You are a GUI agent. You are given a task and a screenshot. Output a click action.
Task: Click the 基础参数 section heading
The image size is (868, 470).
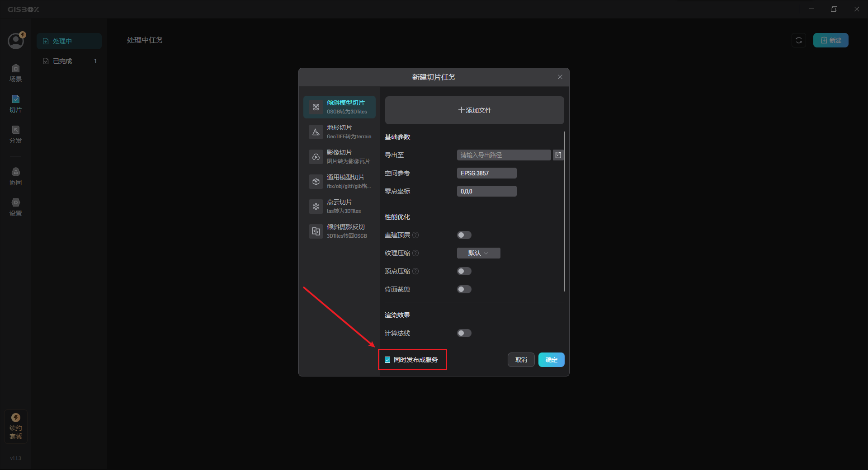coord(397,137)
